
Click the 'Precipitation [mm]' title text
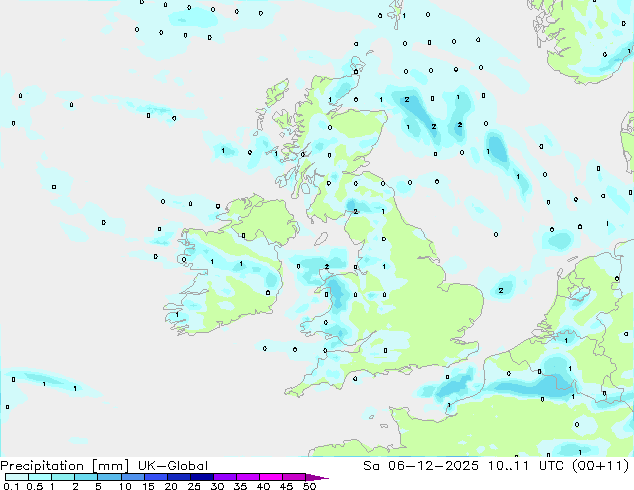click(x=65, y=466)
